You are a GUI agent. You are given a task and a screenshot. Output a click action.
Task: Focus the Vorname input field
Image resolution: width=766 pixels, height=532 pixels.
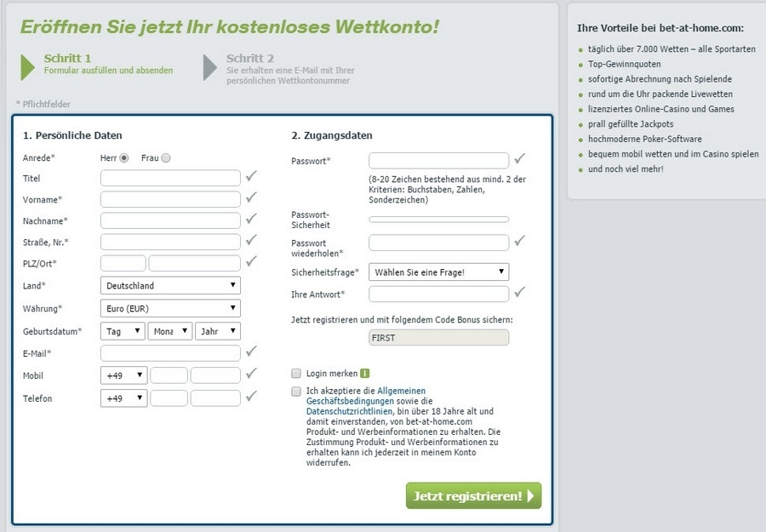(170, 199)
